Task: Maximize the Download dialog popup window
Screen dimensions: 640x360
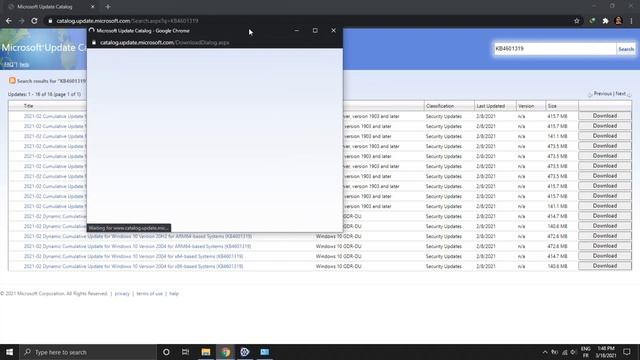Action: pyautogui.click(x=315, y=31)
